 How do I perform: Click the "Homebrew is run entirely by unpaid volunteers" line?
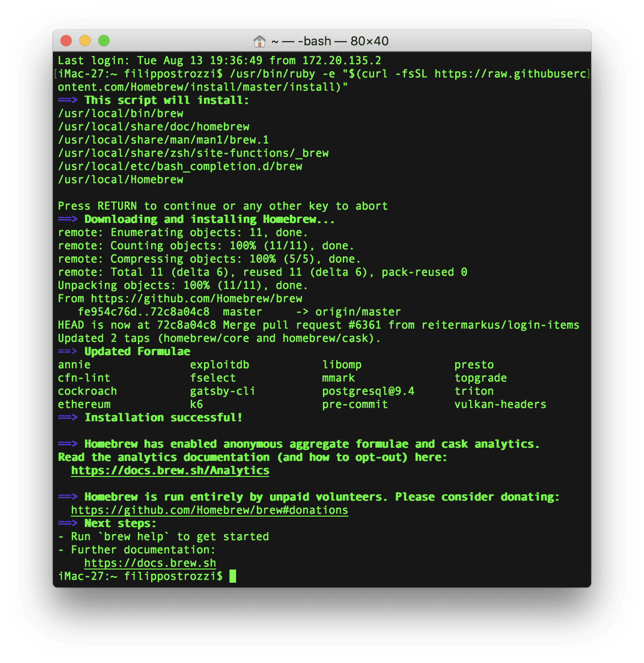coord(322,497)
